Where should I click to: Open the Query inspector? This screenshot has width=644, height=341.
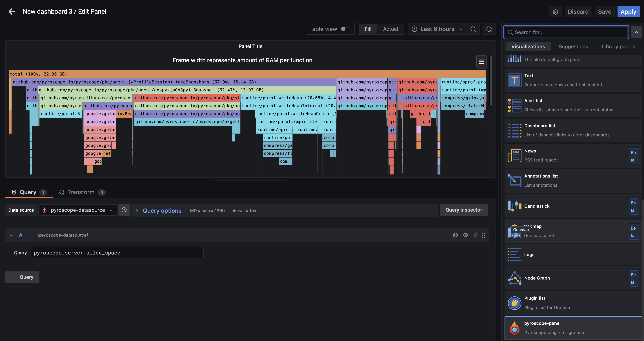coord(464,210)
